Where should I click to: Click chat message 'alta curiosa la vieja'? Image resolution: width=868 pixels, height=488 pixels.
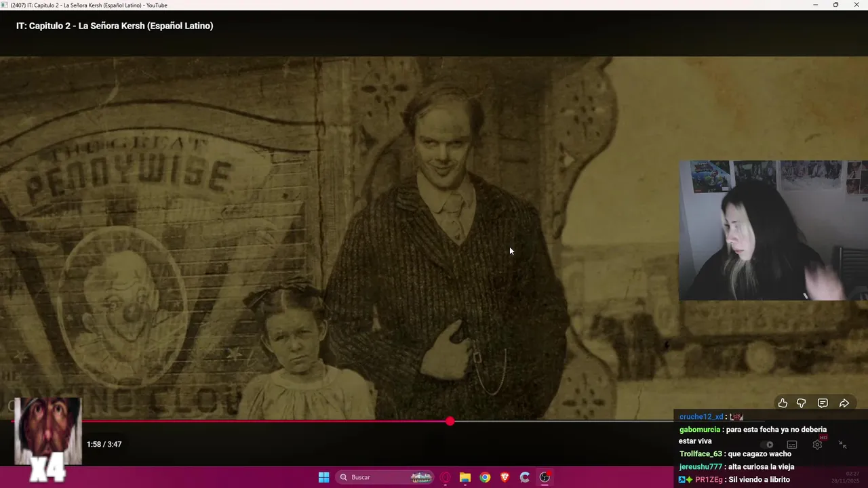[x=761, y=466]
